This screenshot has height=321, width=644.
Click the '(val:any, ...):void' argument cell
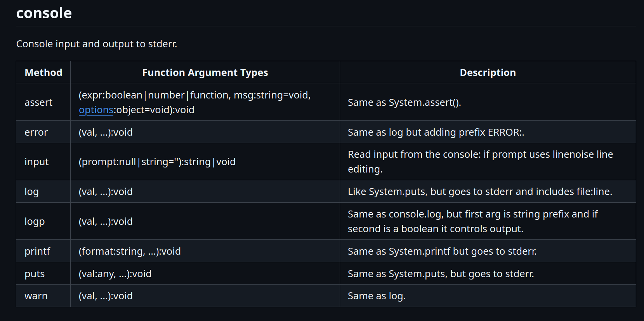115,274
